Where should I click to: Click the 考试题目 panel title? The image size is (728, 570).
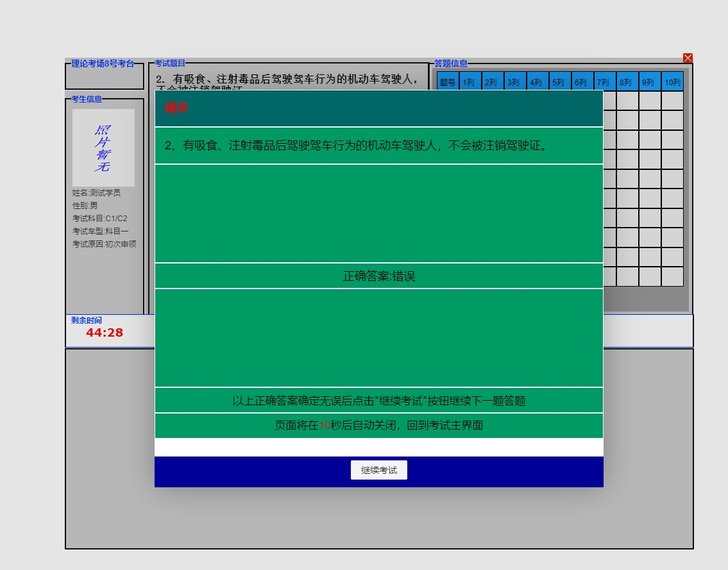coord(170,63)
